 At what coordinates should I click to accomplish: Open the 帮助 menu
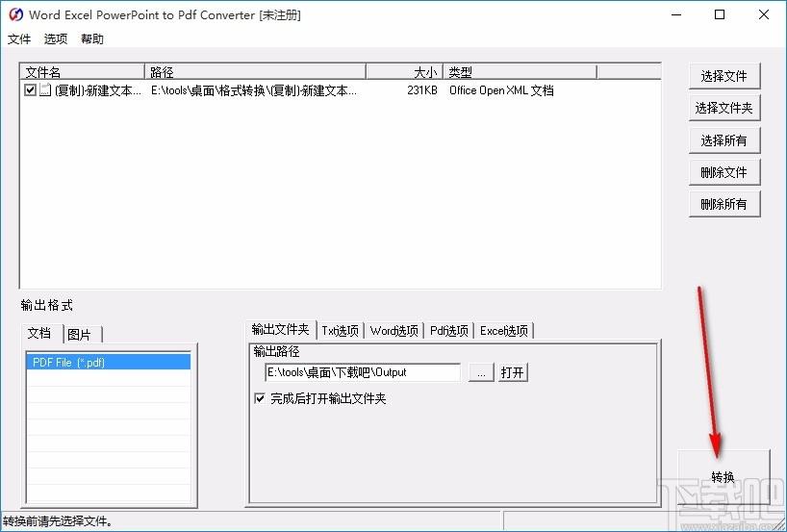tap(92, 39)
